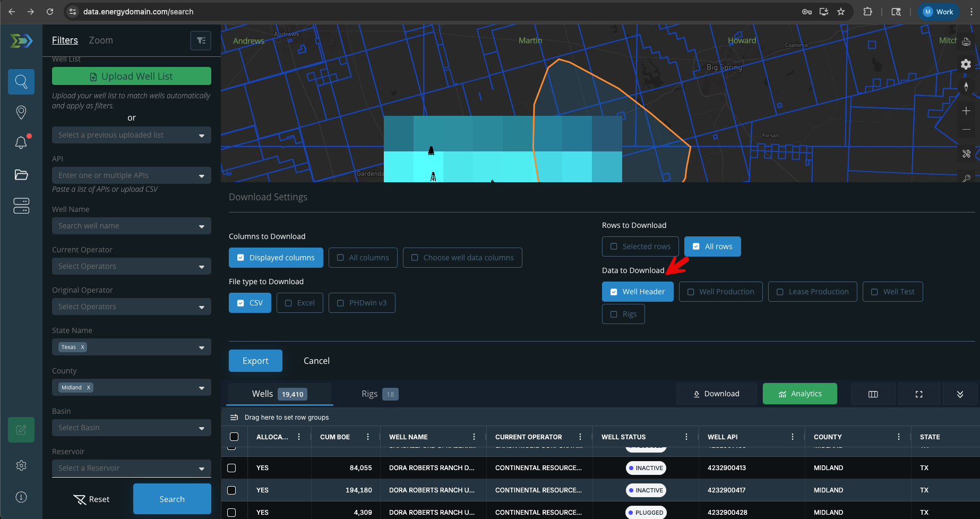
Task: Open the column layout icon
Action: point(873,394)
